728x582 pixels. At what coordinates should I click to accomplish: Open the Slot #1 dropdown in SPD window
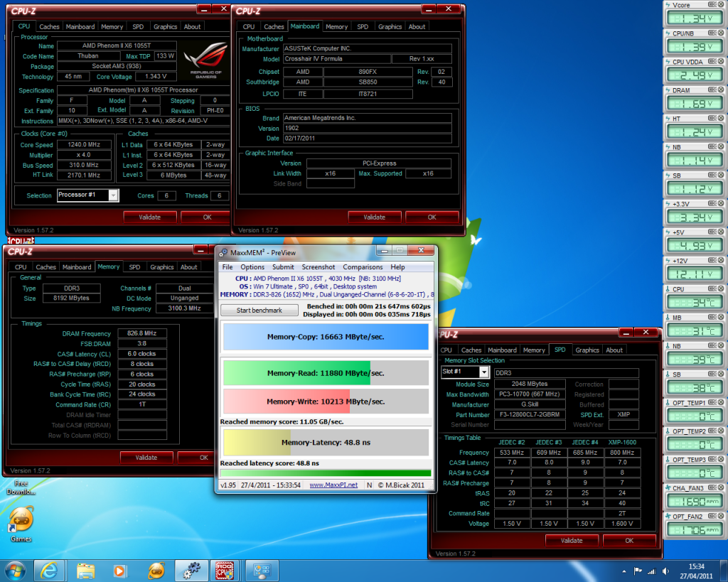483,372
